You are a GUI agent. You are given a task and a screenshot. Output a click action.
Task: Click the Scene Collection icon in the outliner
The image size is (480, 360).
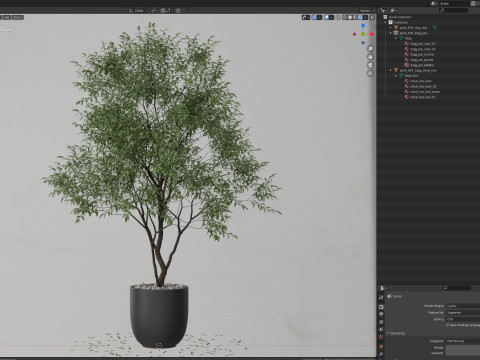[385, 17]
